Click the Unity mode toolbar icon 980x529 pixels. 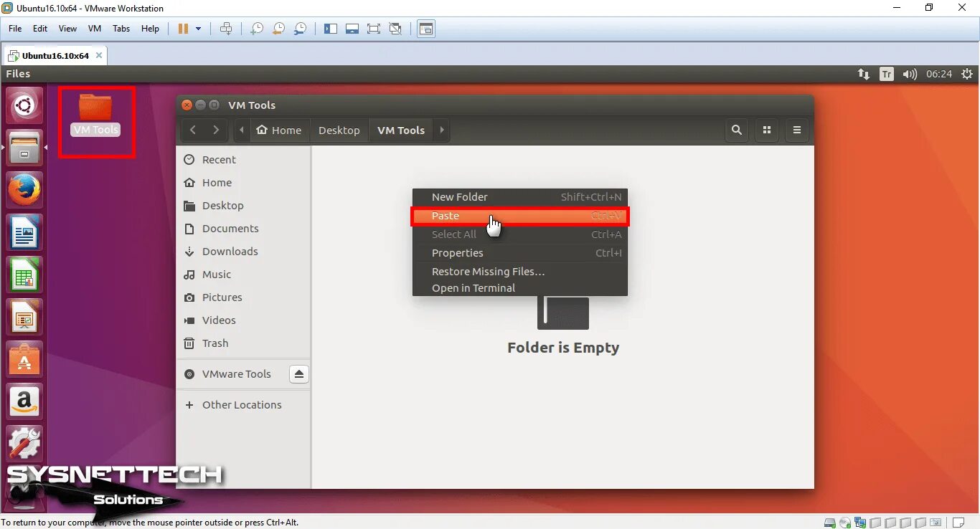click(395, 29)
